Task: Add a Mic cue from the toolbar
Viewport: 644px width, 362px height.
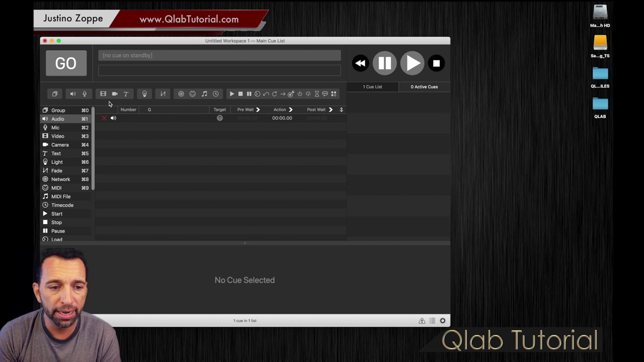Action: (x=85, y=94)
